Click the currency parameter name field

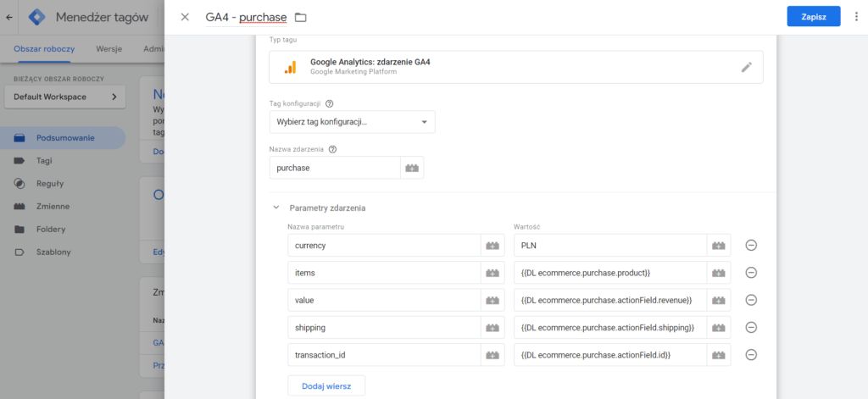click(x=384, y=245)
